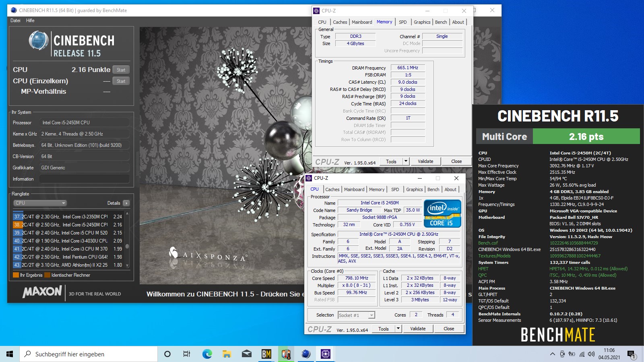Click the CPU-Z icon in lower window title
The width and height of the screenshot is (644, 362).
coord(309,178)
